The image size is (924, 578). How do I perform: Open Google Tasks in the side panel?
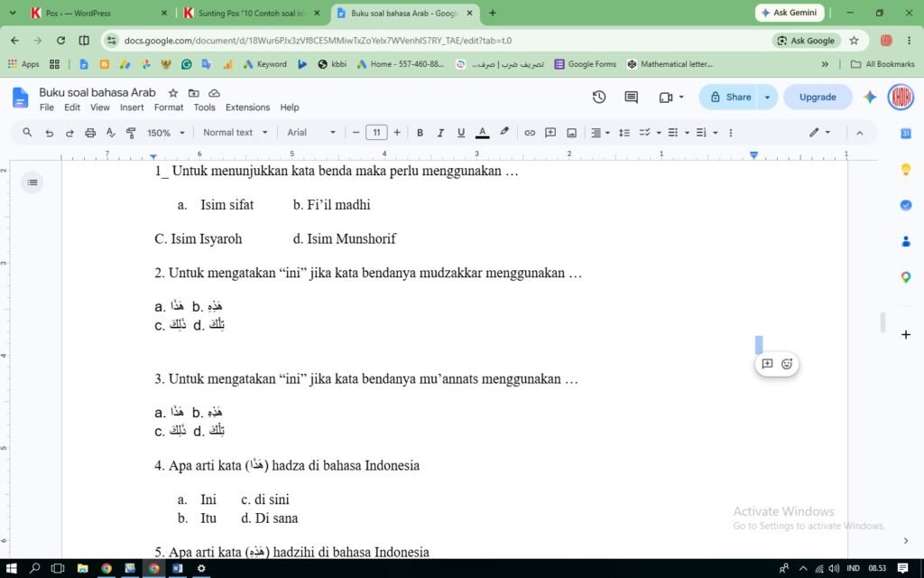pyautogui.click(x=906, y=205)
